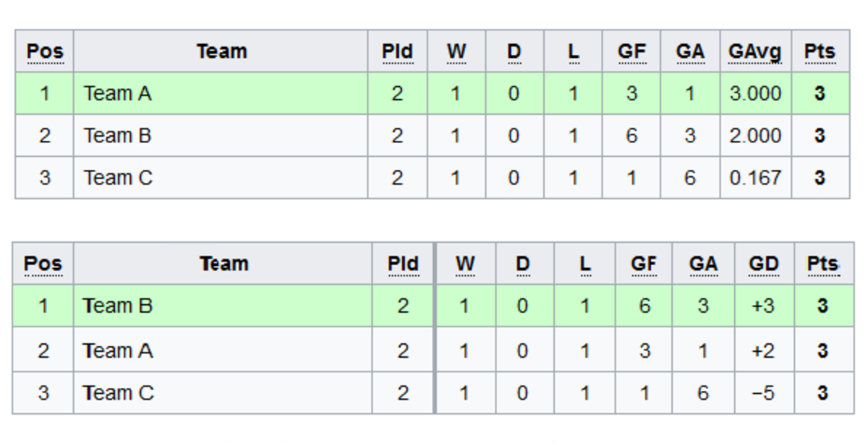This screenshot has width=868, height=448.
Task: Click the GD column header abbreviation
Action: coord(764,264)
